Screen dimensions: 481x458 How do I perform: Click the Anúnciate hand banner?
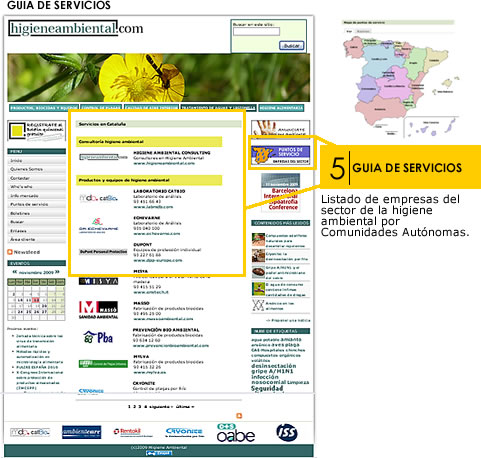click(x=280, y=128)
